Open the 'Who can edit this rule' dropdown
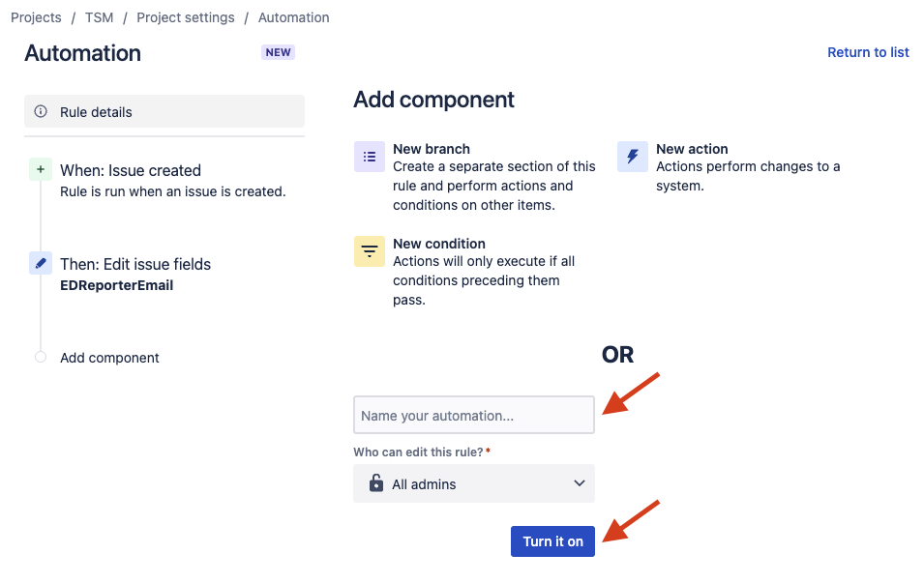This screenshot has height=583, width=924. tap(474, 483)
